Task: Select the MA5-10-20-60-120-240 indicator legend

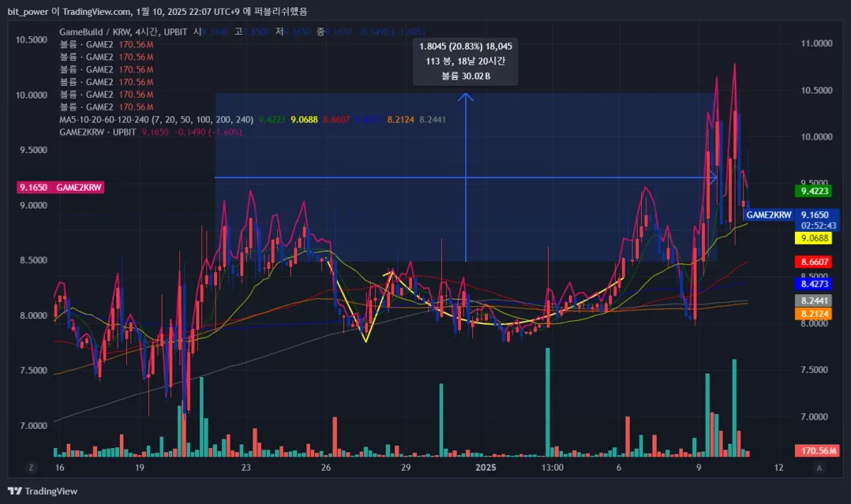Action: click(157, 120)
